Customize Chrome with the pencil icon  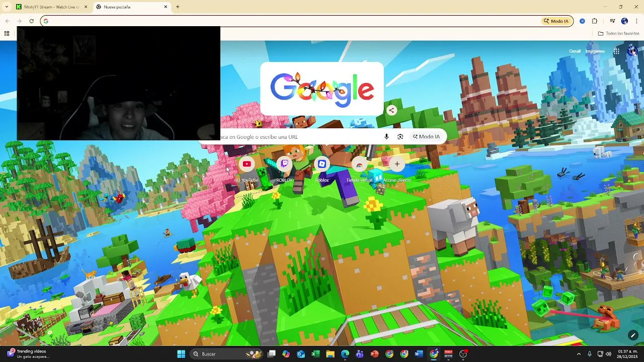(633, 335)
